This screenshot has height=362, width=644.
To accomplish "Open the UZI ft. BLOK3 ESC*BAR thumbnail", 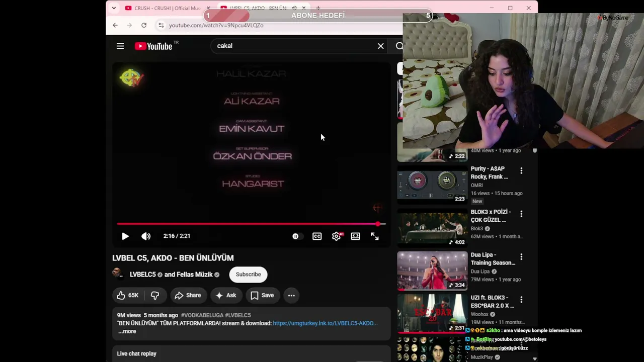I will coord(432,313).
